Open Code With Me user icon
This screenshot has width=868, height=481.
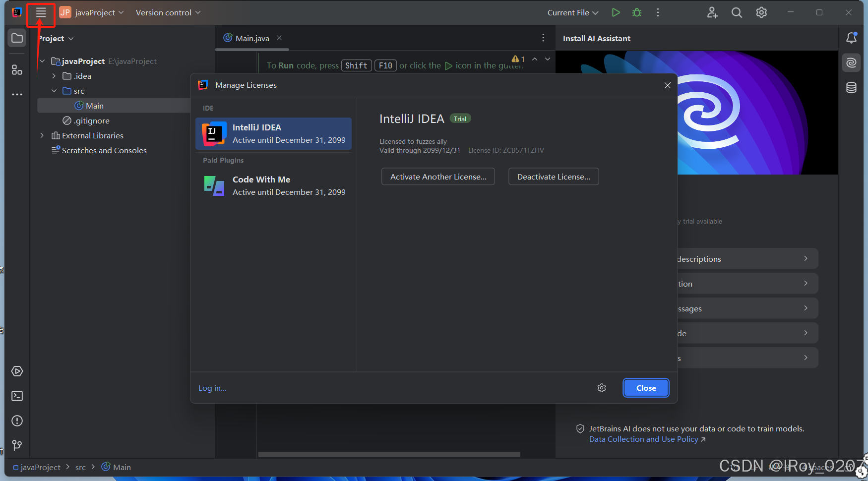pos(712,12)
